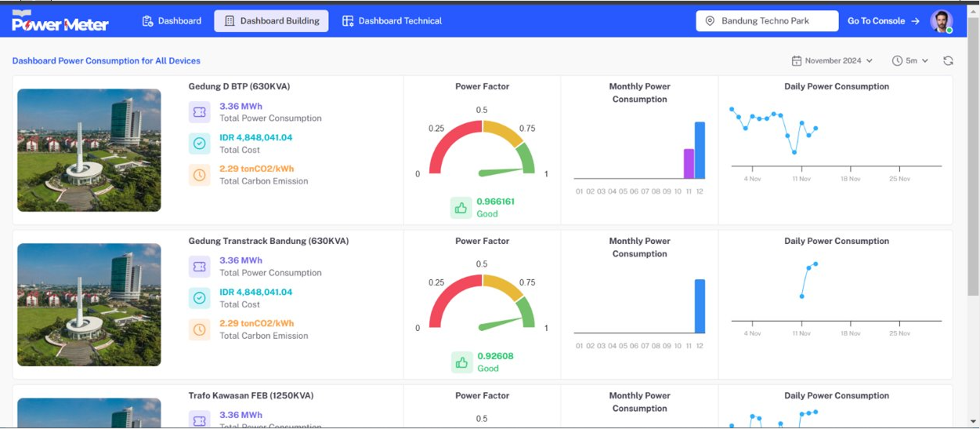980x429 pixels.
Task: Click Gedung D BTP carbon emission icon
Action: pyautogui.click(x=200, y=175)
